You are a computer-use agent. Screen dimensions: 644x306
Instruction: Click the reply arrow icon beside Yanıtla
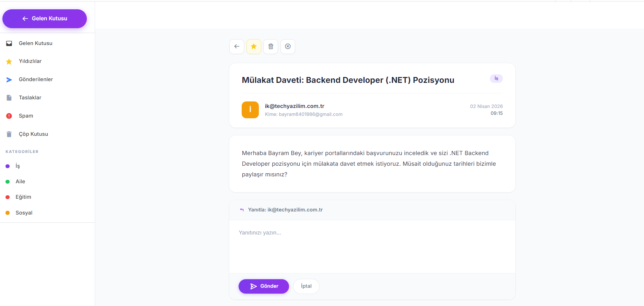tap(242, 210)
